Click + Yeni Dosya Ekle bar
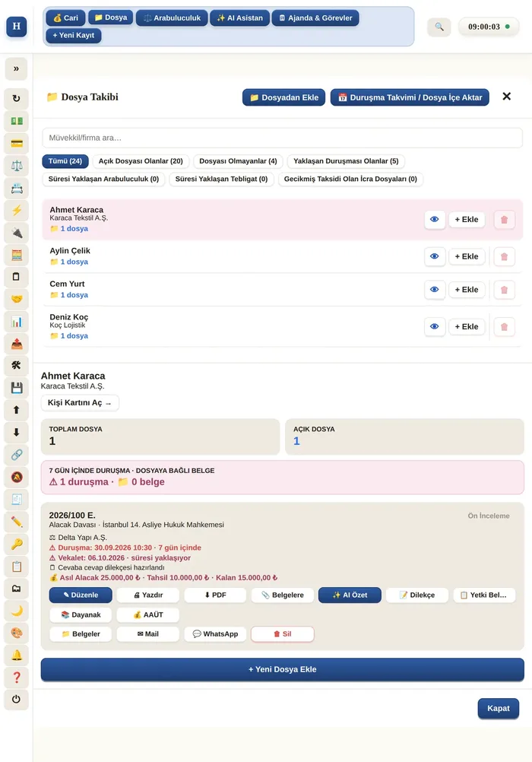The width and height of the screenshot is (532, 762). [282, 670]
